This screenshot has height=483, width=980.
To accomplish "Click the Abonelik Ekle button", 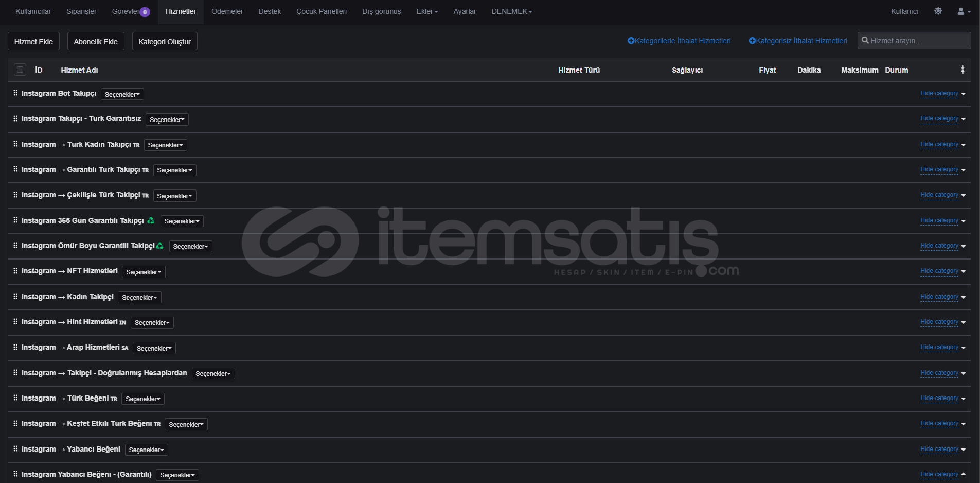I will click(96, 42).
